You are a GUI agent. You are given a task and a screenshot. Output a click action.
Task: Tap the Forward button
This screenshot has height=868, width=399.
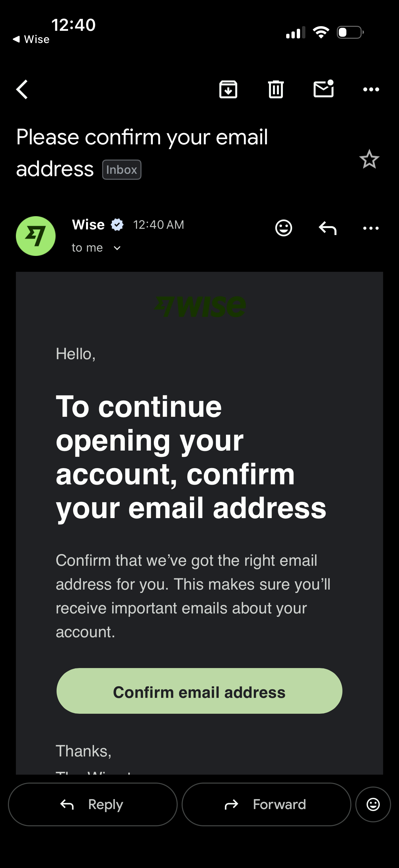266,804
